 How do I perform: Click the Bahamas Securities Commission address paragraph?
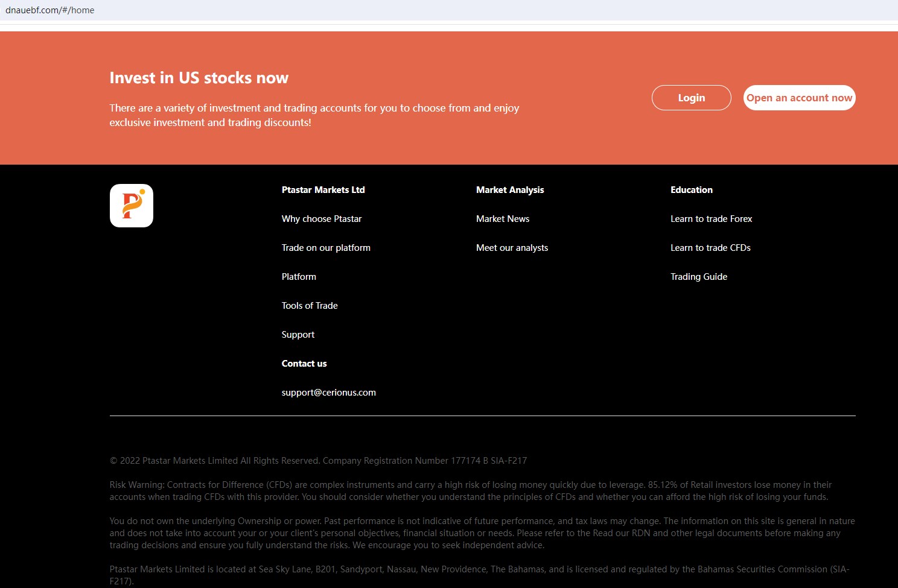(x=480, y=575)
